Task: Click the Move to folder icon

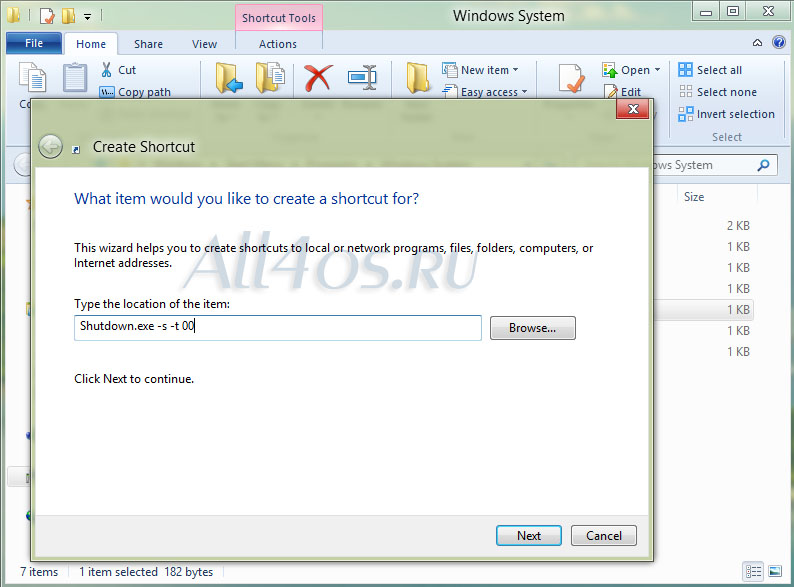Action: pyautogui.click(x=228, y=77)
